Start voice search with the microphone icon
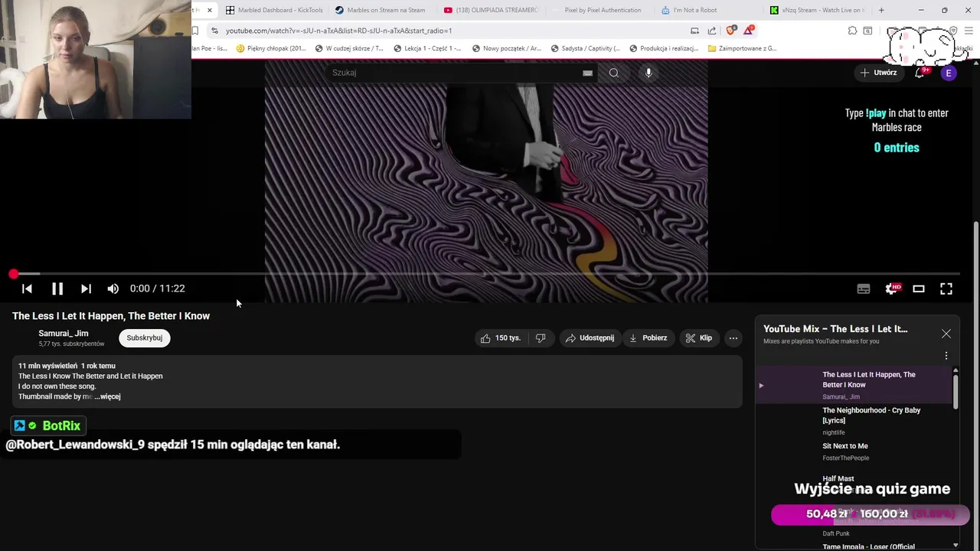This screenshot has height=551, width=980. coord(648,73)
